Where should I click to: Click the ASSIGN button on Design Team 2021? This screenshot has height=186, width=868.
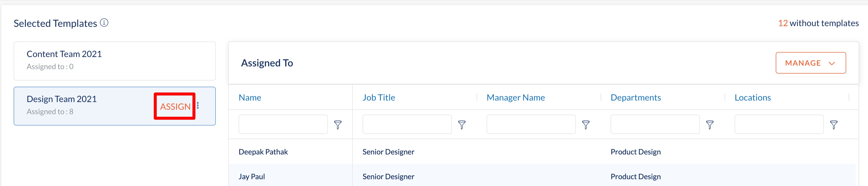pos(175,107)
